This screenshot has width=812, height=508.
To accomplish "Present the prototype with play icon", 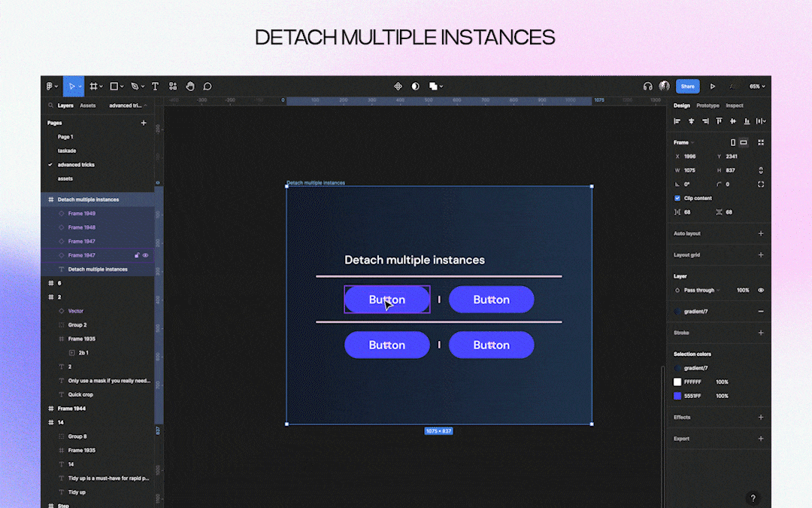I will (713, 87).
